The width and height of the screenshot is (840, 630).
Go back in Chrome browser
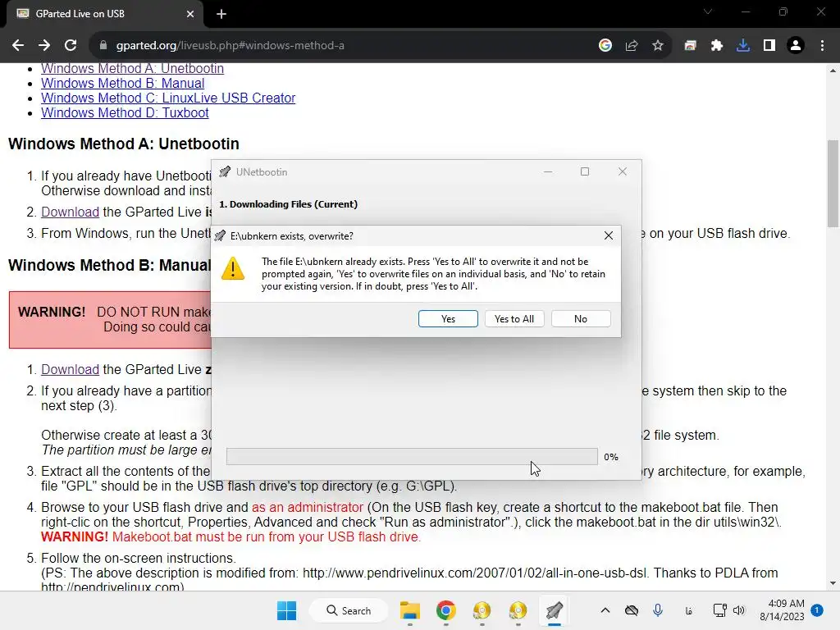[18, 46]
